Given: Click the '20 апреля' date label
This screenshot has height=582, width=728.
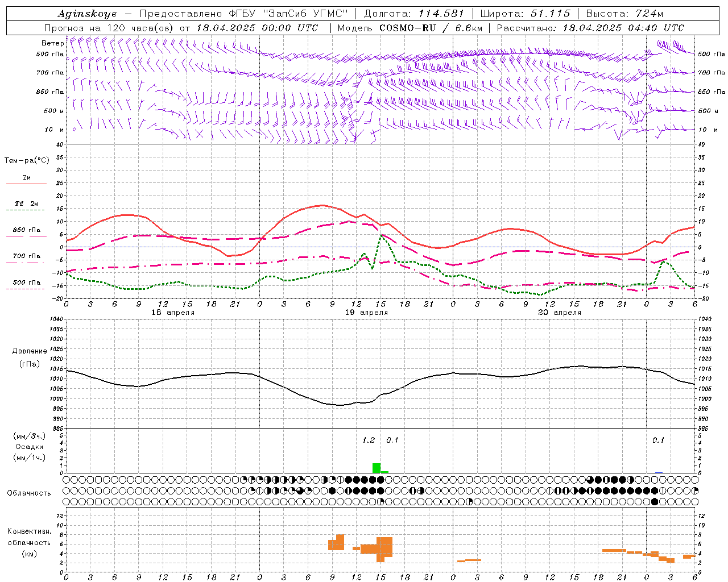Looking at the screenshot, I should [x=560, y=313].
